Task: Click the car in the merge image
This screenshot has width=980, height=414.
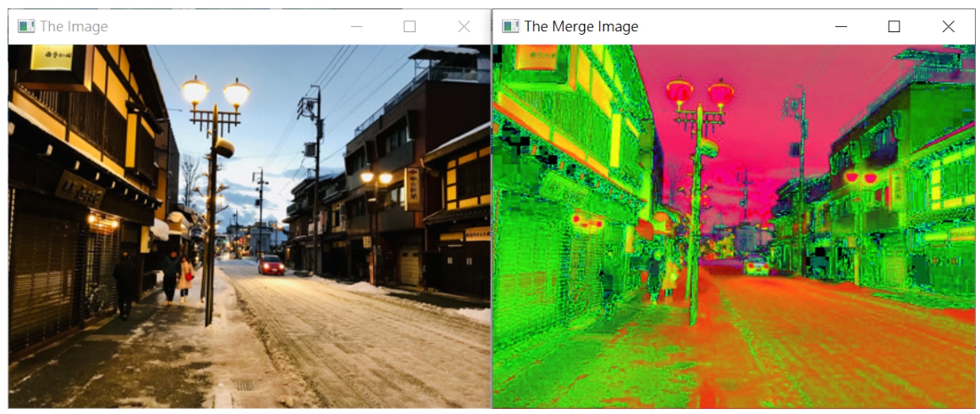Action: [756, 265]
